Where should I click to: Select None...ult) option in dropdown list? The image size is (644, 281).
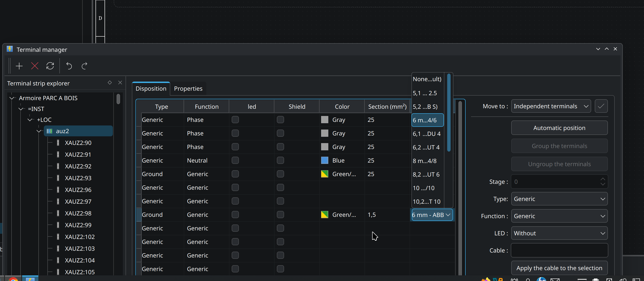(x=427, y=79)
